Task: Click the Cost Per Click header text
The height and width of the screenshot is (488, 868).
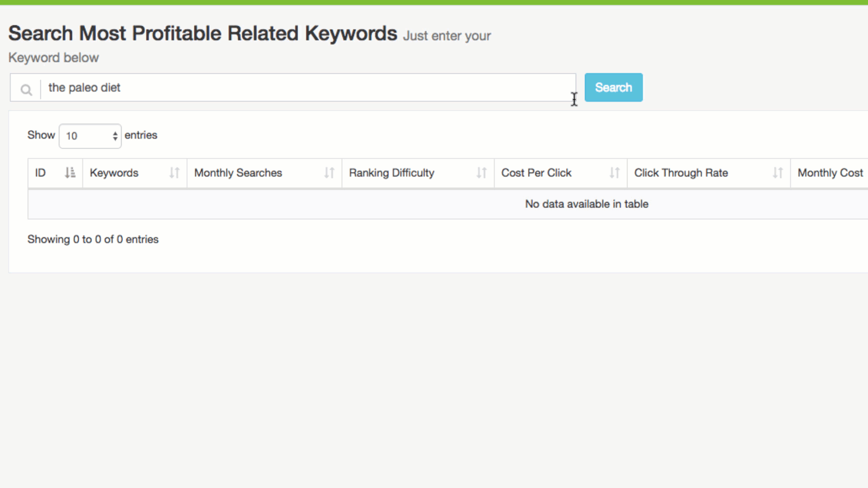Action: (x=536, y=173)
